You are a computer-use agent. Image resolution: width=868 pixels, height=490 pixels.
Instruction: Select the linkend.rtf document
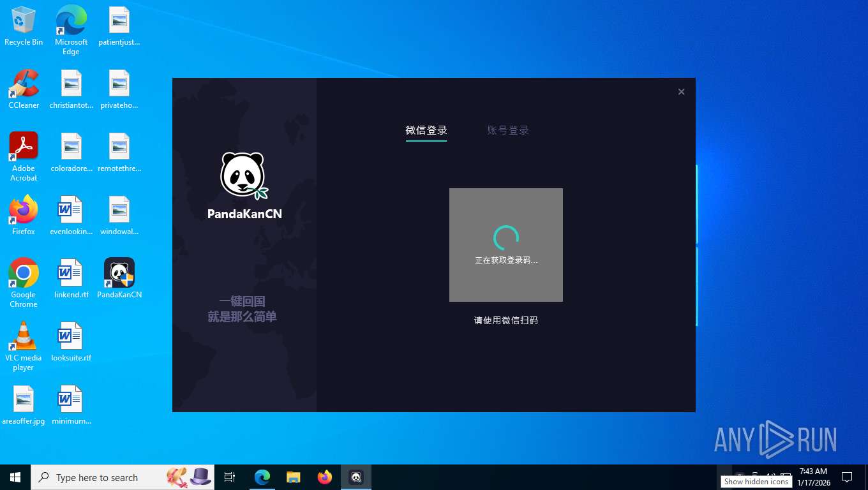(71, 279)
